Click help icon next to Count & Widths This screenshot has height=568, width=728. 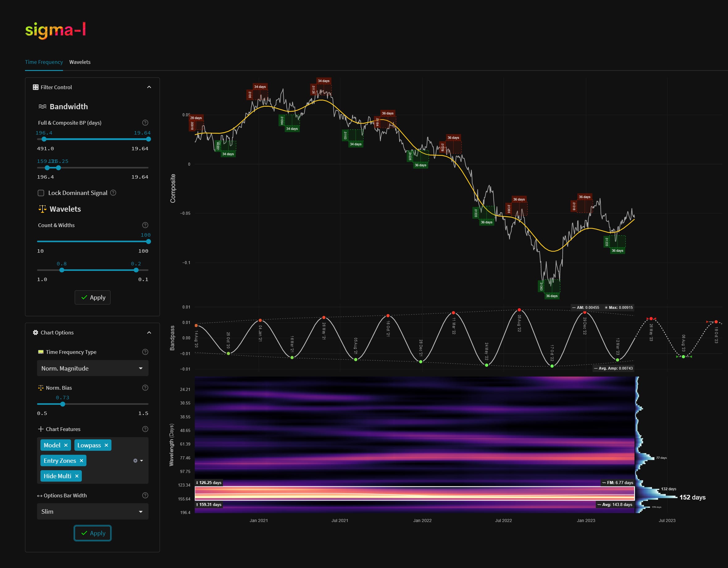click(145, 225)
